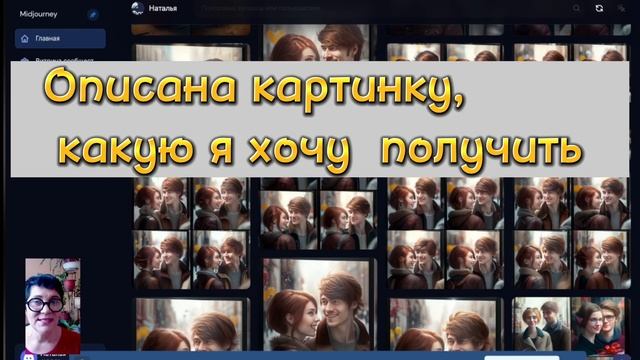Open the image of couple wearing glasses
This screenshot has width=640, height=360.
pyautogui.click(x=598, y=325)
